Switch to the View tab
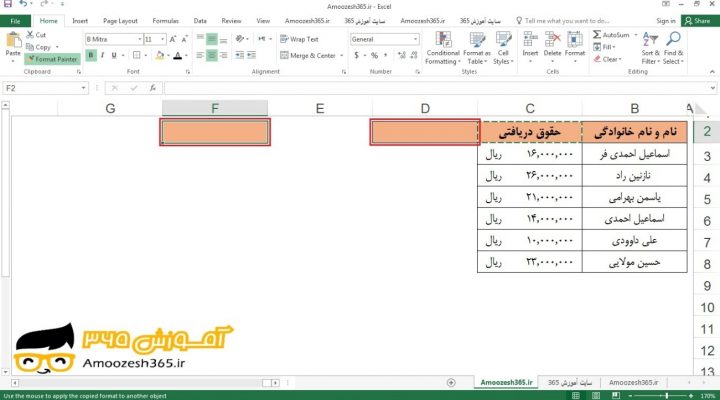720x400 pixels. (x=263, y=21)
